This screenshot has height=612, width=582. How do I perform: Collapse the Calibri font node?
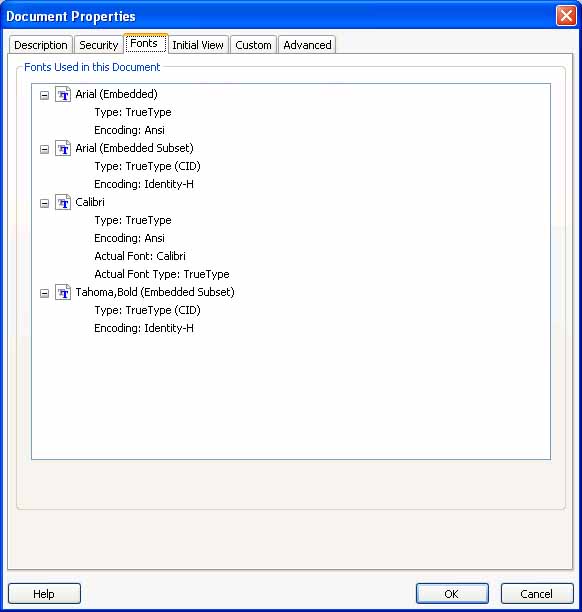[44, 203]
